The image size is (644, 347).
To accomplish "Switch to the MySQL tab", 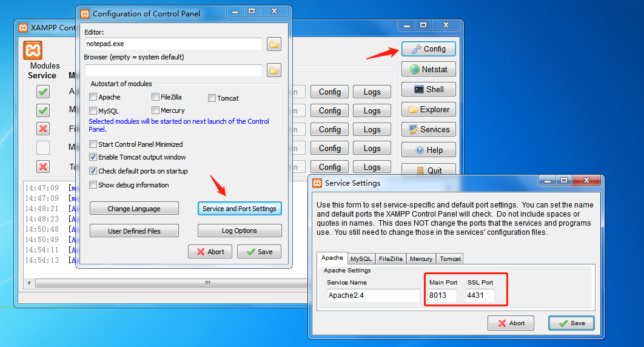I will pos(361,258).
